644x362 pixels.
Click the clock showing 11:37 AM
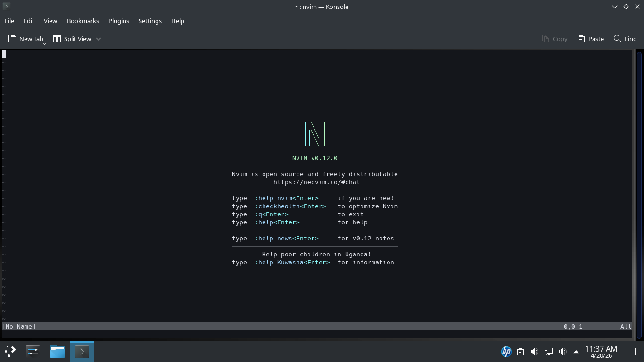601,352
